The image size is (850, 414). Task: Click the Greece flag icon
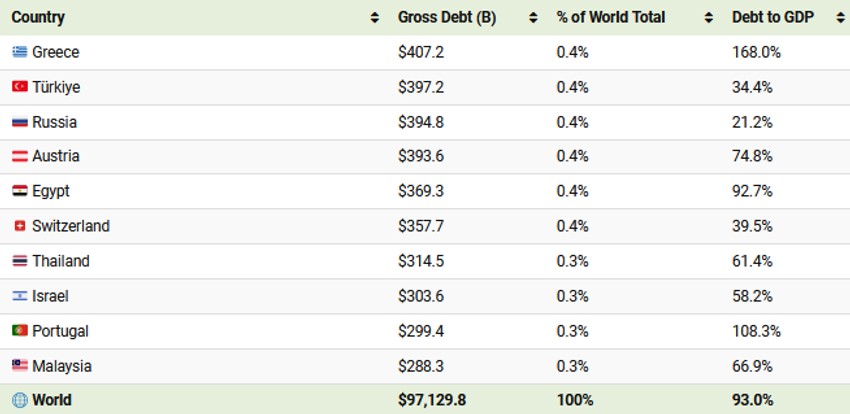click(19, 52)
